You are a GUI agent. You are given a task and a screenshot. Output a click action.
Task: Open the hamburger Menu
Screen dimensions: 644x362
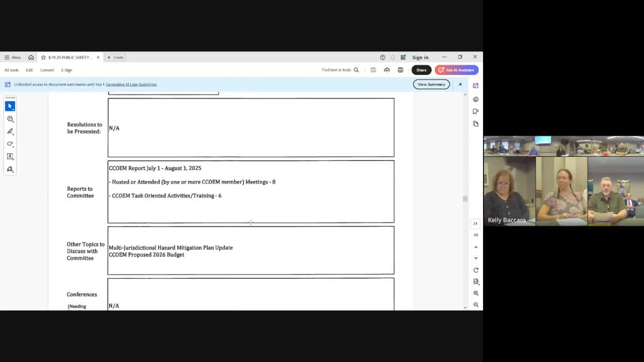[13, 57]
